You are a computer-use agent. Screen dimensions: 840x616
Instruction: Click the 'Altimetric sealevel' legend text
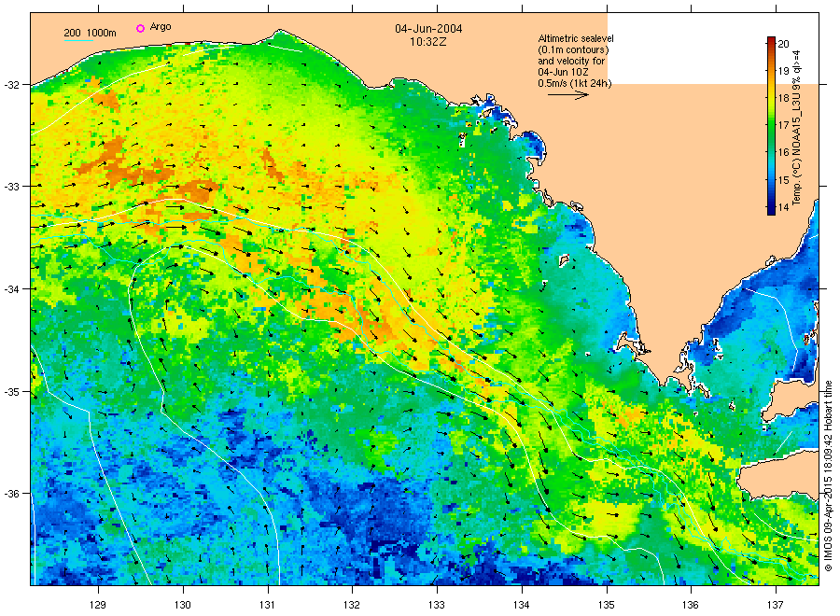(576, 38)
